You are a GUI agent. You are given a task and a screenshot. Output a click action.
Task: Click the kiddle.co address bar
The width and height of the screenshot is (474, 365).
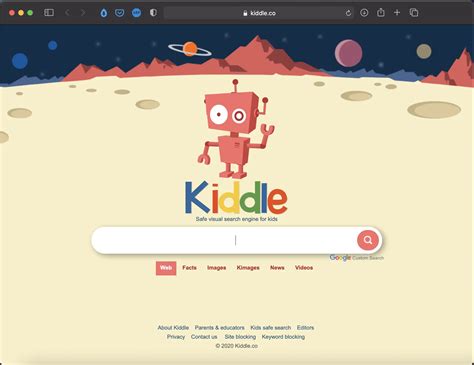click(259, 13)
